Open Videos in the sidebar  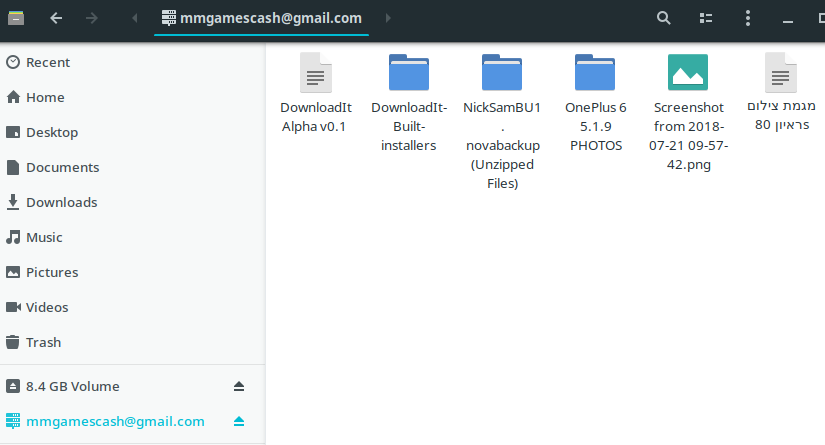pos(133,307)
